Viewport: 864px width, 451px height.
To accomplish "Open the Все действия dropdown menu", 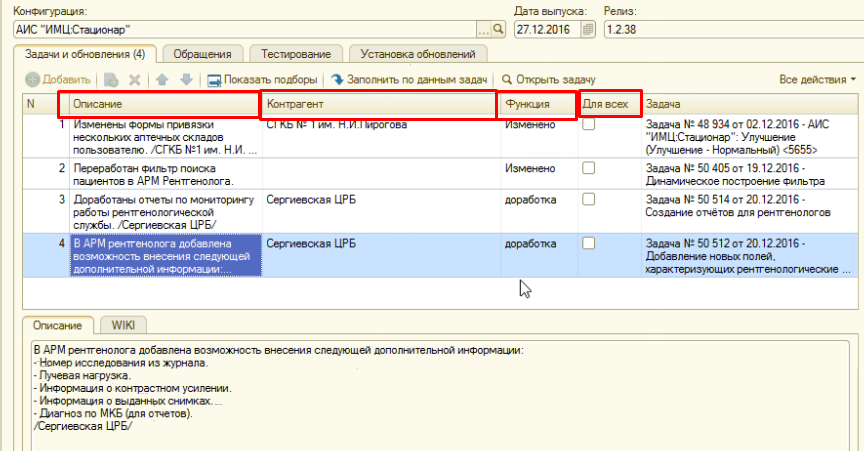I will point(818,80).
